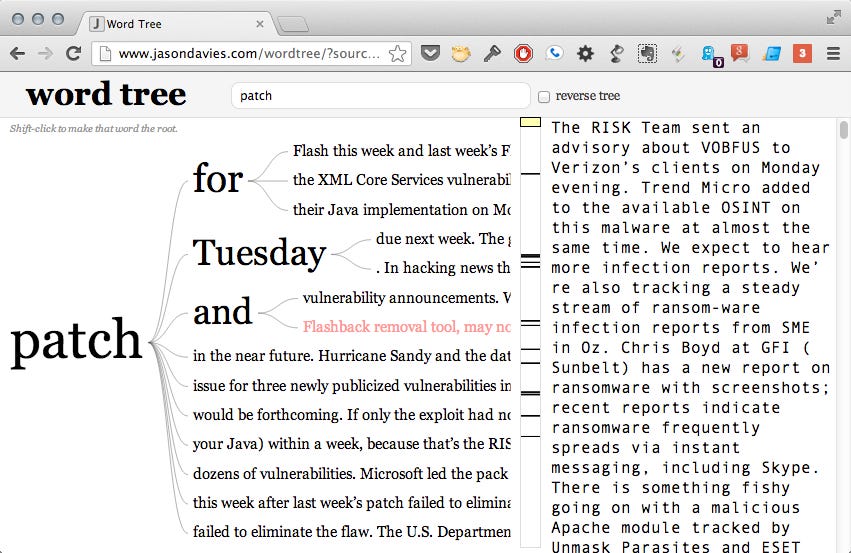Click the Ghostery ghost icon
This screenshot has width=851, height=553.
point(710,55)
